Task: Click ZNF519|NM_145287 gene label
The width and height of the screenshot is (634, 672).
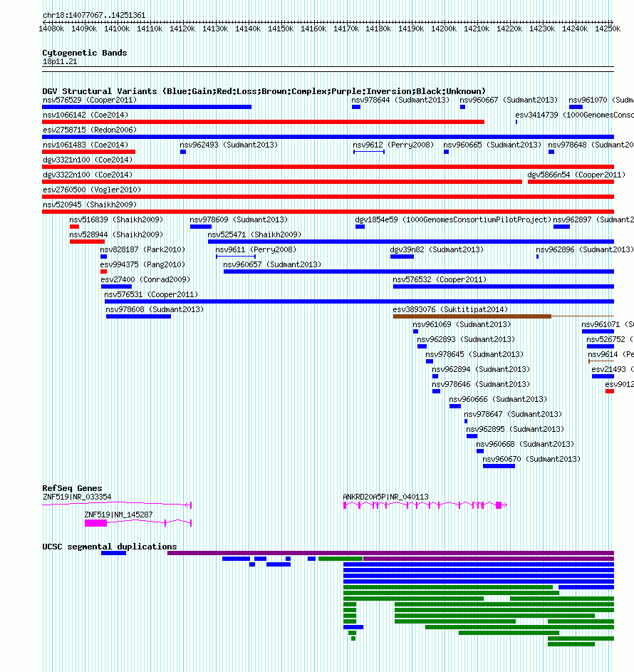Action: click(x=118, y=515)
